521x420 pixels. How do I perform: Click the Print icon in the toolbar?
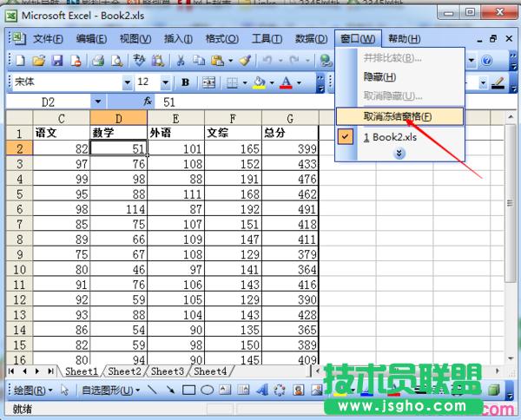pos(98,61)
